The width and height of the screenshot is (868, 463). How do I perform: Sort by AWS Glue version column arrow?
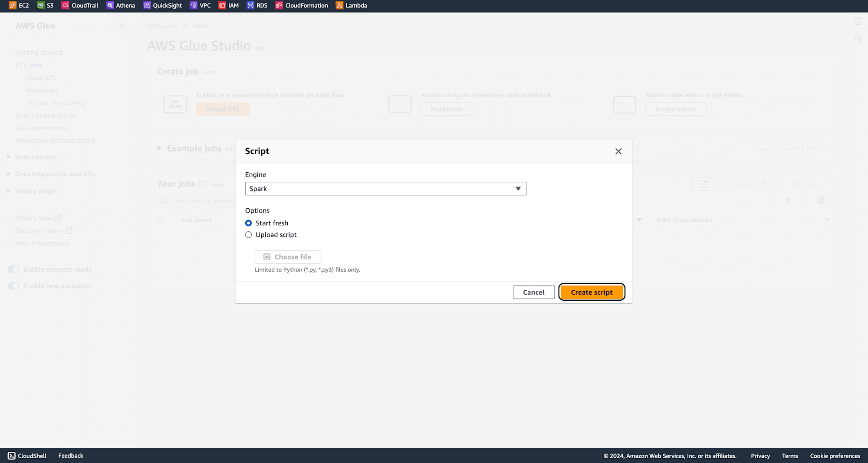point(827,220)
